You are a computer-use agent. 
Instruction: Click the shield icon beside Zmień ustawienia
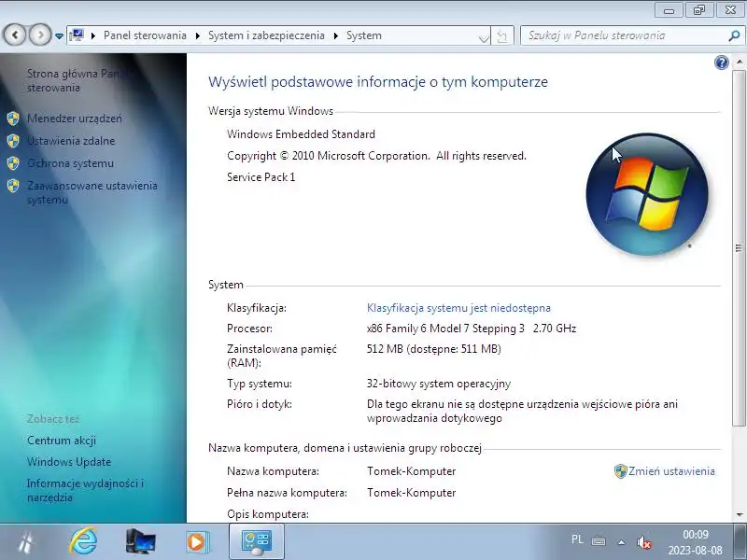tap(620, 471)
